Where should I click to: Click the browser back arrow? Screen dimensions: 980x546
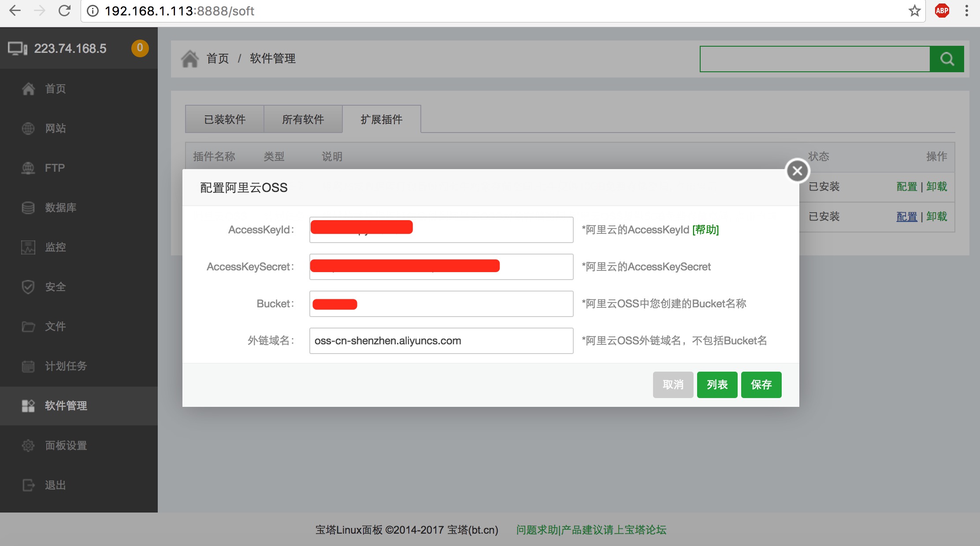tap(15, 11)
